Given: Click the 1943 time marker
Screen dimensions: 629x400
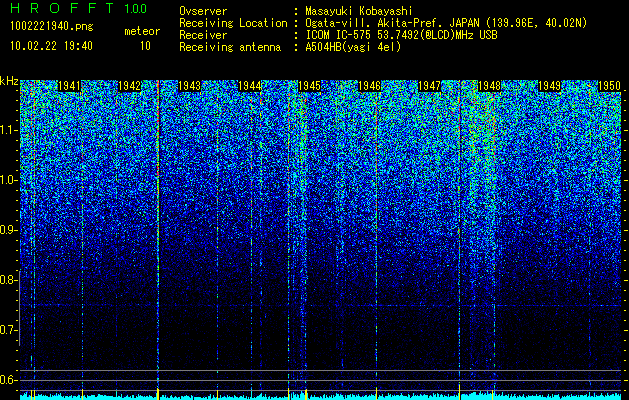Looking at the screenshot, I should pyautogui.click(x=189, y=86).
